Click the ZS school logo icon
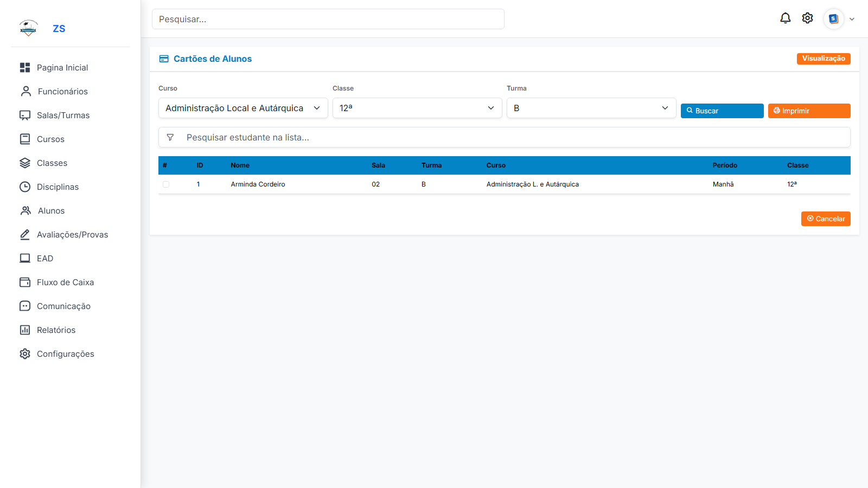Screen dimensions: 868x488 pyautogui.click(x=28, y=28)
